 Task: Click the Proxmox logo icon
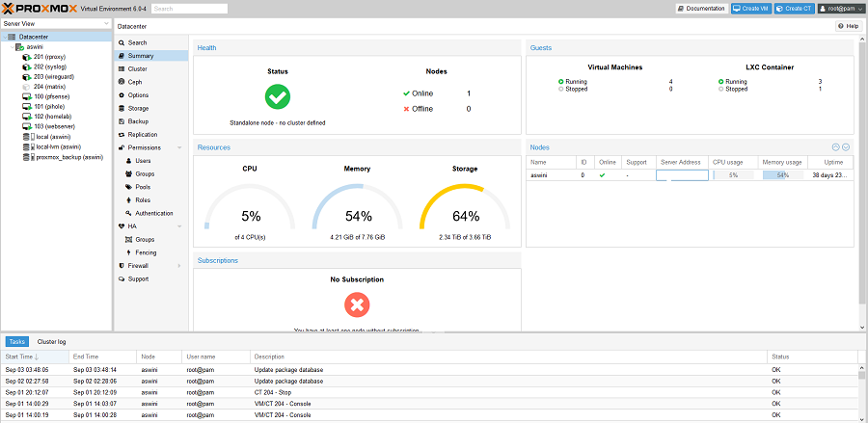[9, 8]
